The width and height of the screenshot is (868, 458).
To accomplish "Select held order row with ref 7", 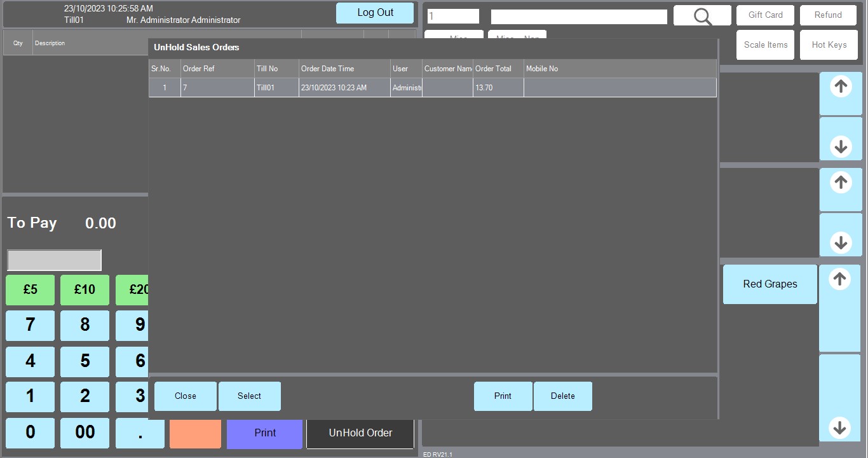I will pos(432,88).
